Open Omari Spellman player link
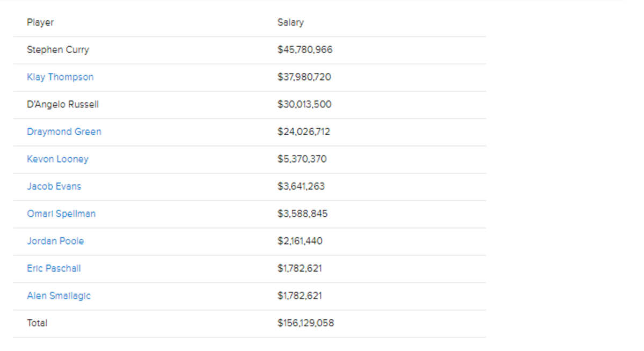The width and height of the screenshot is (644, 351). coord(61,214)
